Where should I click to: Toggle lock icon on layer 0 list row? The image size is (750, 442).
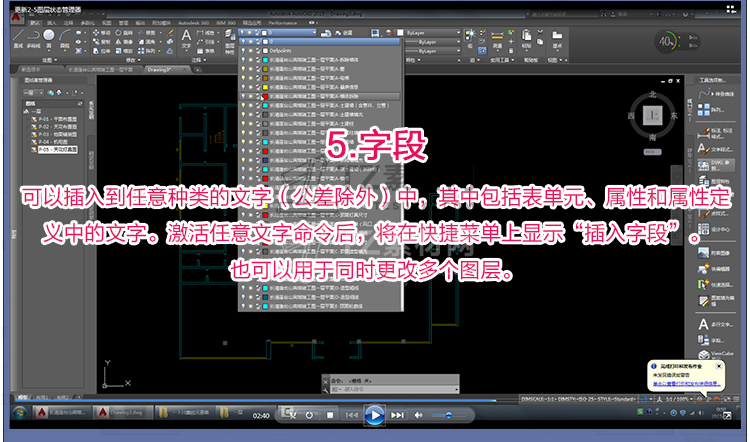[257, 42]
